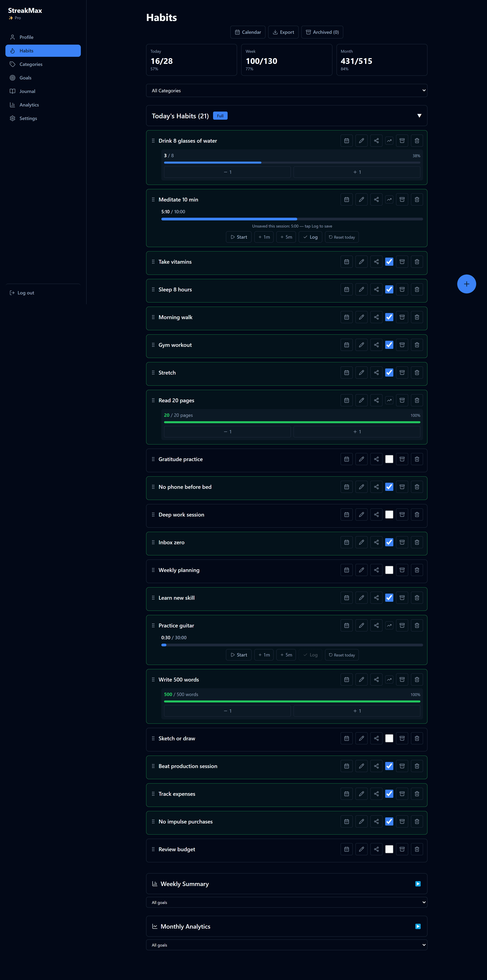Archive the Write 500 words habit

pos(402,679)
